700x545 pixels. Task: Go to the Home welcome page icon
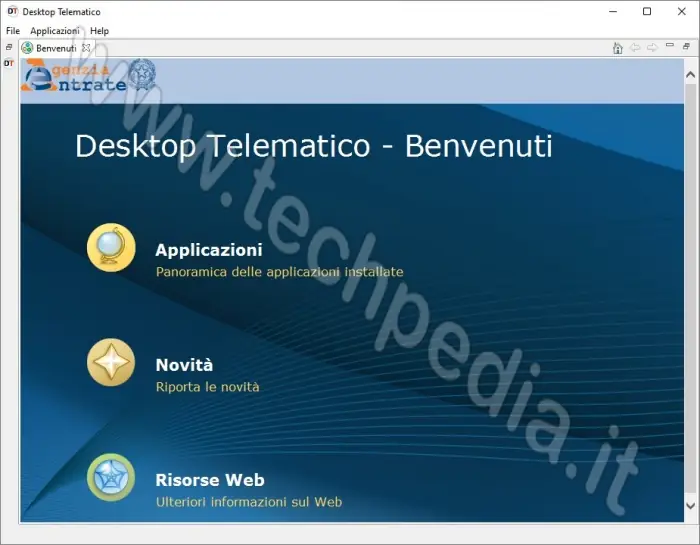[x=618, y=48]
